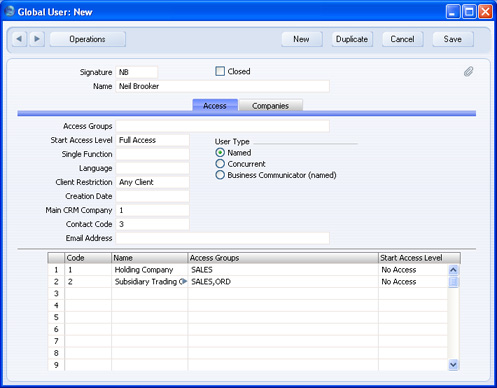497x388 pixels.
Task: Select row number 3 in table
Action: 56,294
